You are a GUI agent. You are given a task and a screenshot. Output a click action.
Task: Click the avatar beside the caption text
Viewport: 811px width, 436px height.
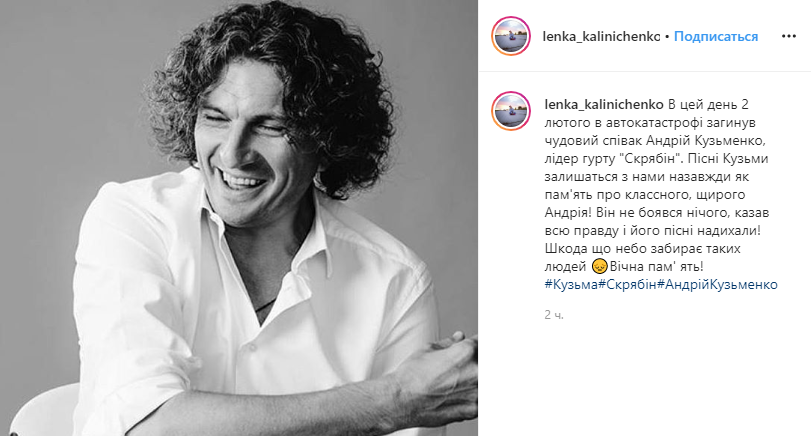click(x=510, y=111)
